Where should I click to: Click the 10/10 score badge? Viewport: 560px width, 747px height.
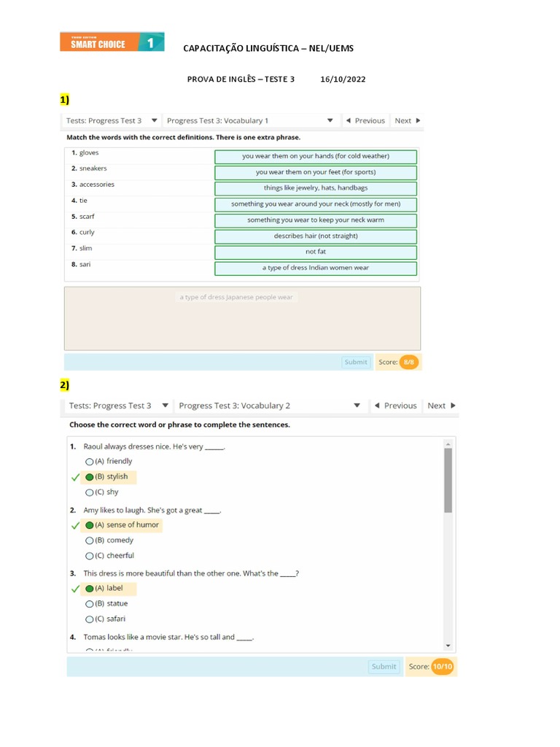(443, 667)
